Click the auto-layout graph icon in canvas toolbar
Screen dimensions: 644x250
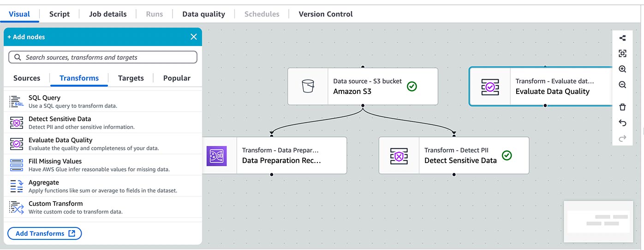[622, 38]
